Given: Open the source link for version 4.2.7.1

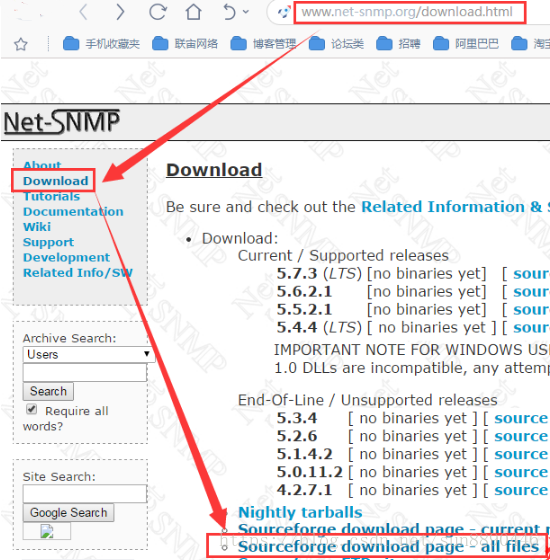Looking at the screenshot, I should click(521, 490).
